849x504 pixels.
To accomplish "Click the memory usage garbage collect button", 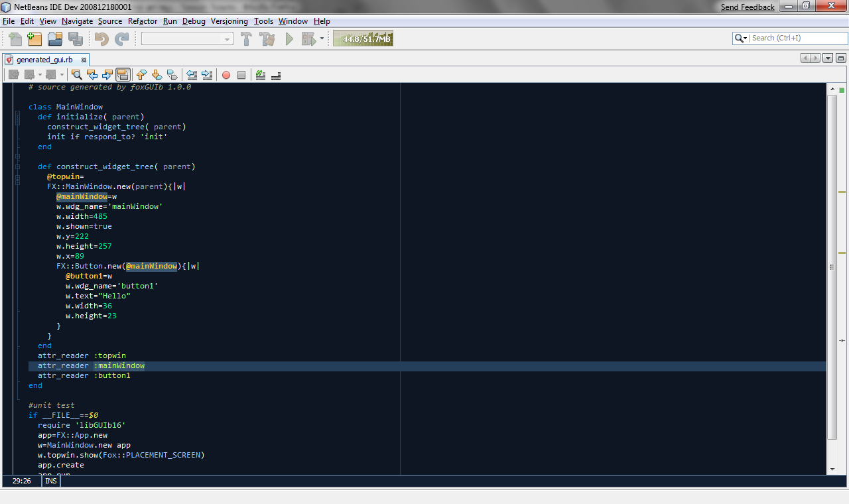I will click(363, 39).
